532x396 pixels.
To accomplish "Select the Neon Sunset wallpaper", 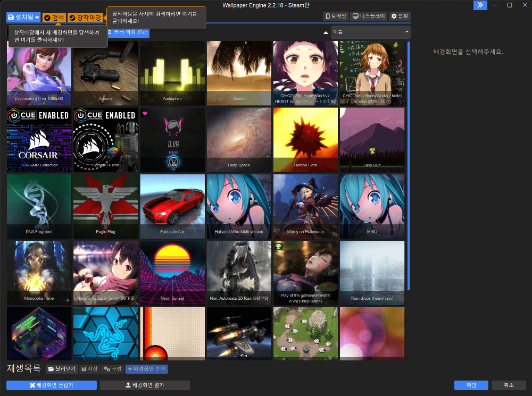I will pos(172,273).
